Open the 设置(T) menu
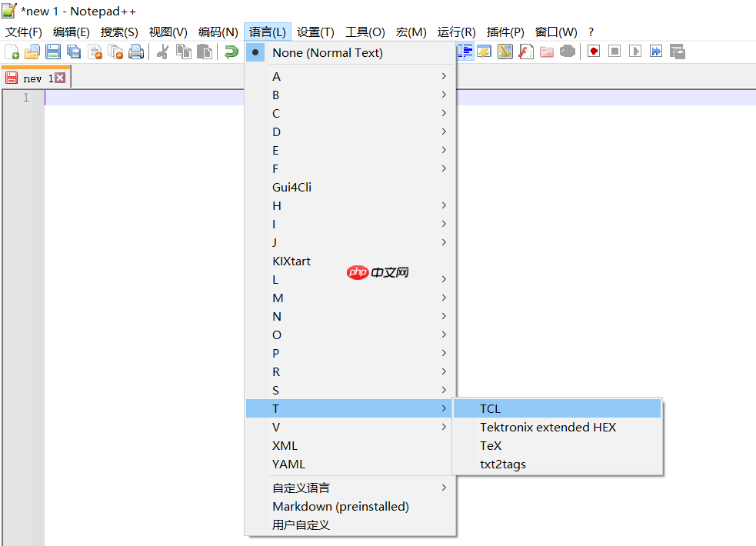Screen dimensions: 756x546 coord(315,32)
